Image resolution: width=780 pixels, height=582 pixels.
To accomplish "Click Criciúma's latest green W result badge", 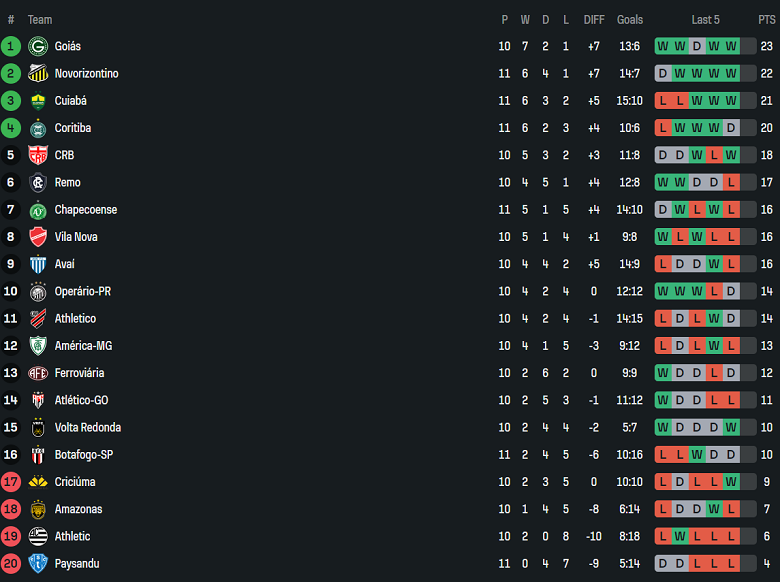I will [x=731, y=482].
